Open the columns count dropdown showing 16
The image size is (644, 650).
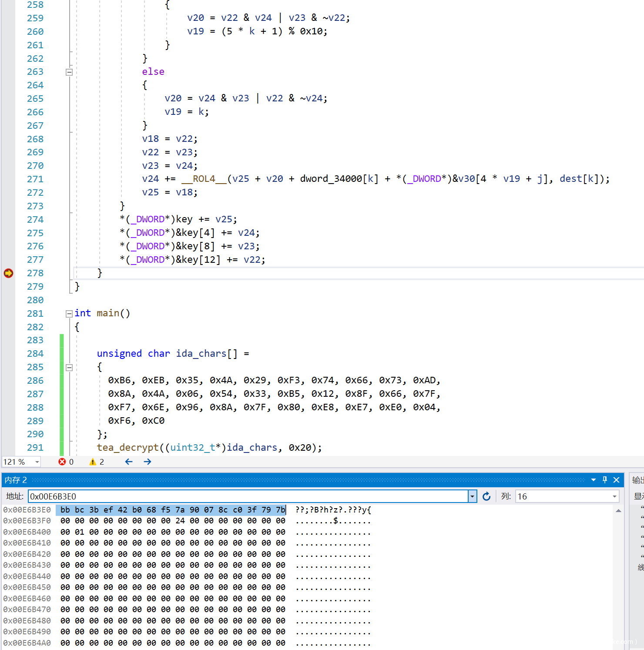click(614, 496)
